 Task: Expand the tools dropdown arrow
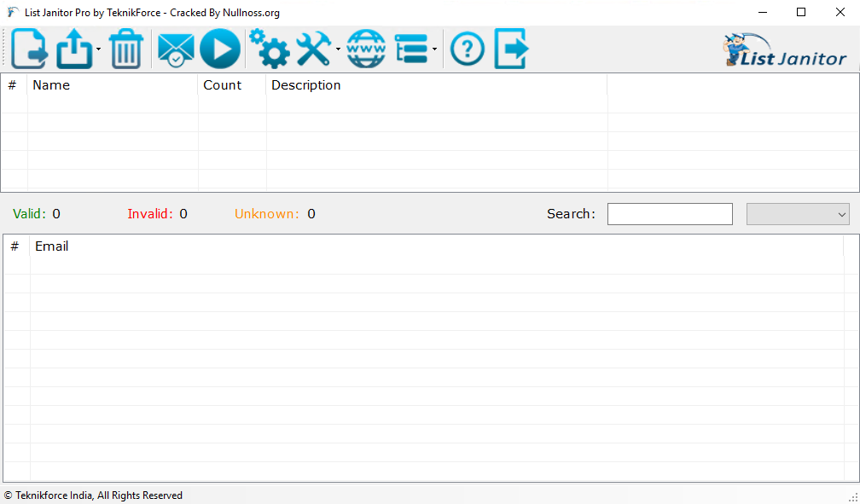339,49
